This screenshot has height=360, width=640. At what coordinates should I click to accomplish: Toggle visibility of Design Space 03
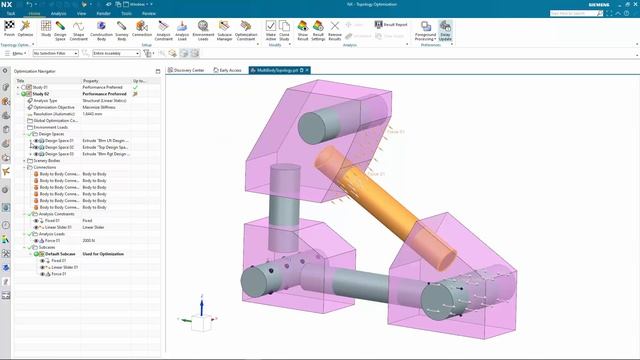click(36, 154)
